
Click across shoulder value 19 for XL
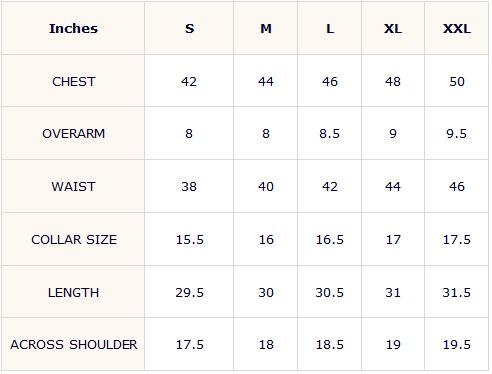point(393,344)
